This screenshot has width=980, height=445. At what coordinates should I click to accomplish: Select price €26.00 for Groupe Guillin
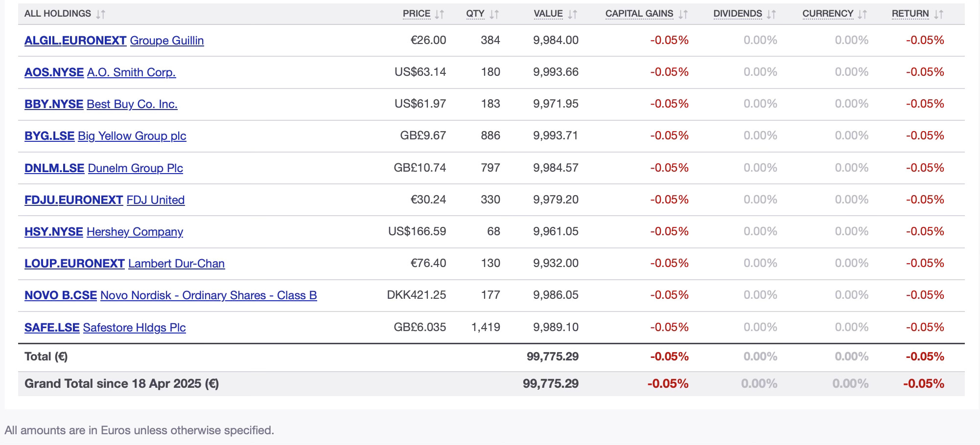pyautogui.click(x=428, y=40)
